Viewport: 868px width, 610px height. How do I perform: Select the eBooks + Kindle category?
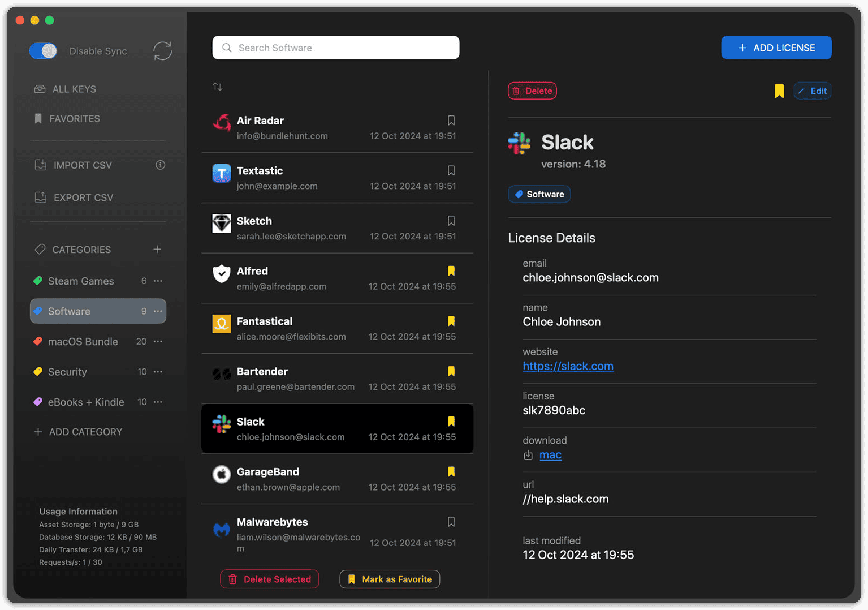tap(86, 402)
